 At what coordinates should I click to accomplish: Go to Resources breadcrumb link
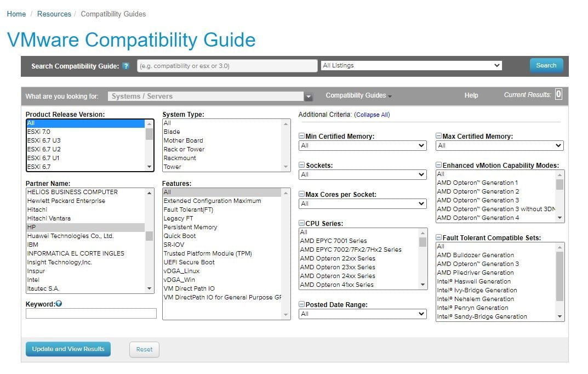coord(54,14)
